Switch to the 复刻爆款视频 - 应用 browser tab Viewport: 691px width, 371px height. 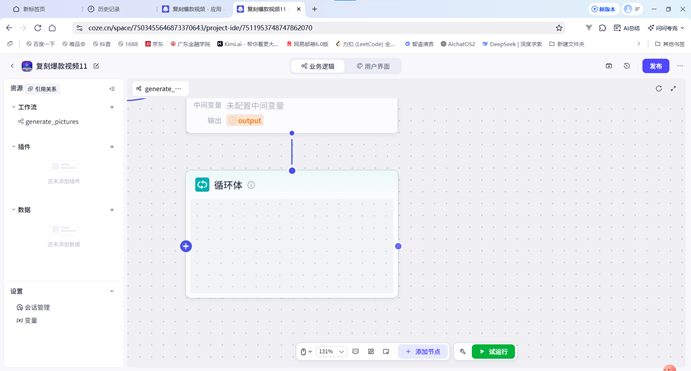(194, 9)
